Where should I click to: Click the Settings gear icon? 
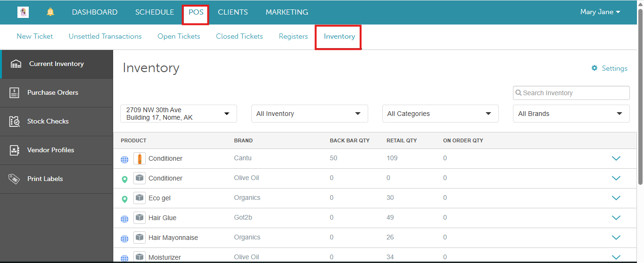(x=594, y=68)
